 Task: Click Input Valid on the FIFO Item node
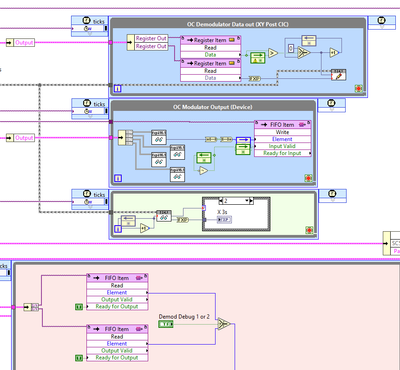pos(282,146)
